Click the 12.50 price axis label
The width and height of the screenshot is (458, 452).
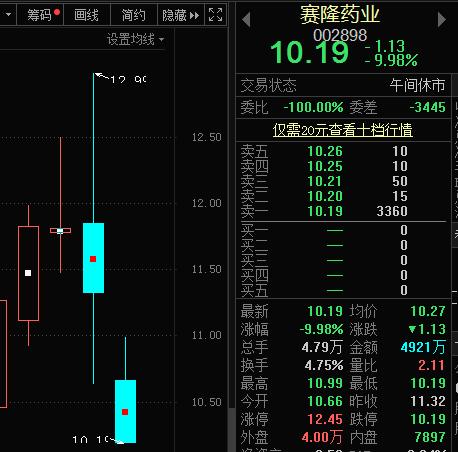tap(206, 137)
